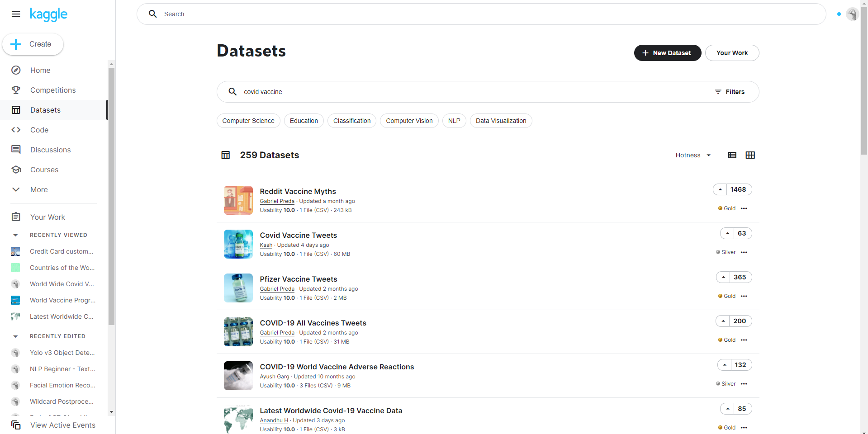
Task: Click sidebar scrollbar down arrow
Action: 111,412
